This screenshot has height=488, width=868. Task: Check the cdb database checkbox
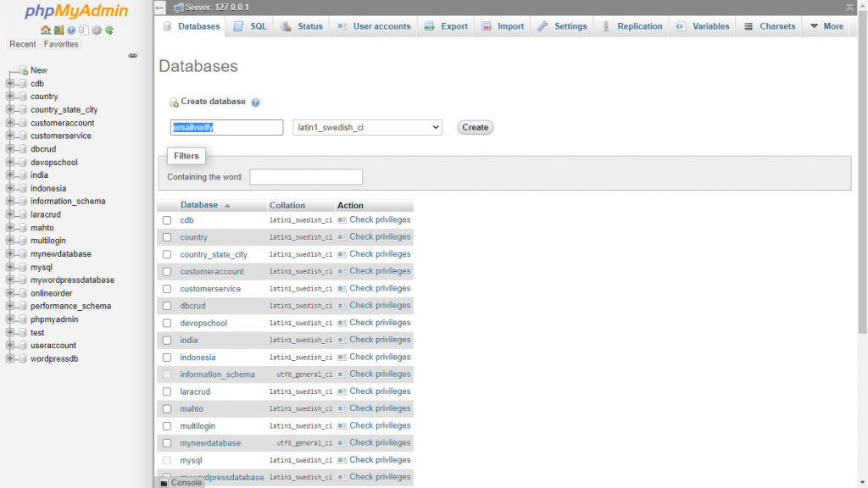click(x=167, y=220)
